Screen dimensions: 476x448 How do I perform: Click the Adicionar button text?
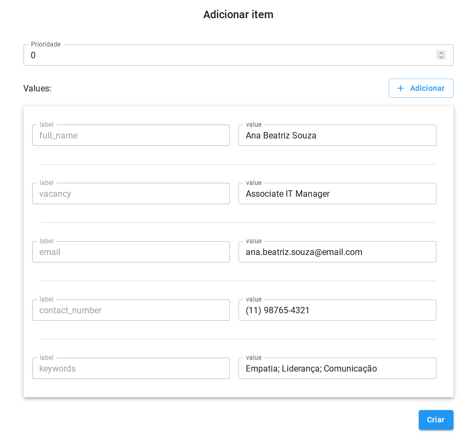coord(427,88)
